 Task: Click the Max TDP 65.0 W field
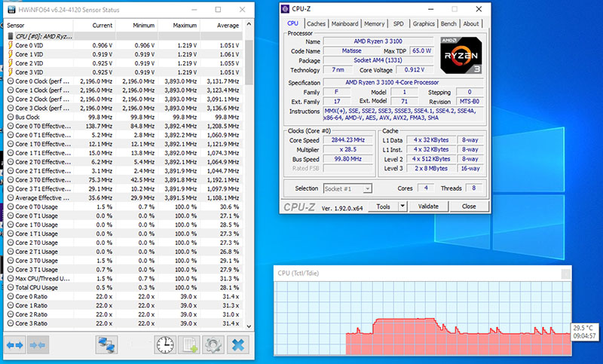(421, 50)
